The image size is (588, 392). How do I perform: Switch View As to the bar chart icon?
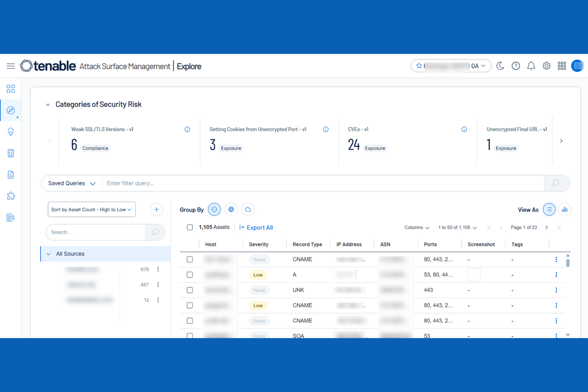tap(565, 209)
